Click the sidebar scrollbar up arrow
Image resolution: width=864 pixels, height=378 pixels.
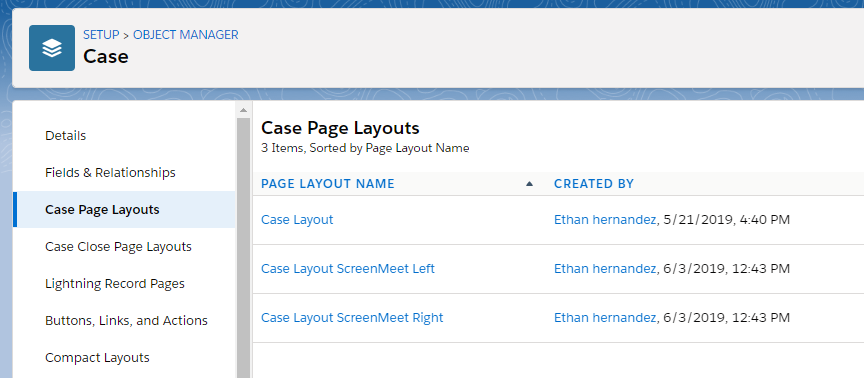coord(243,110)
